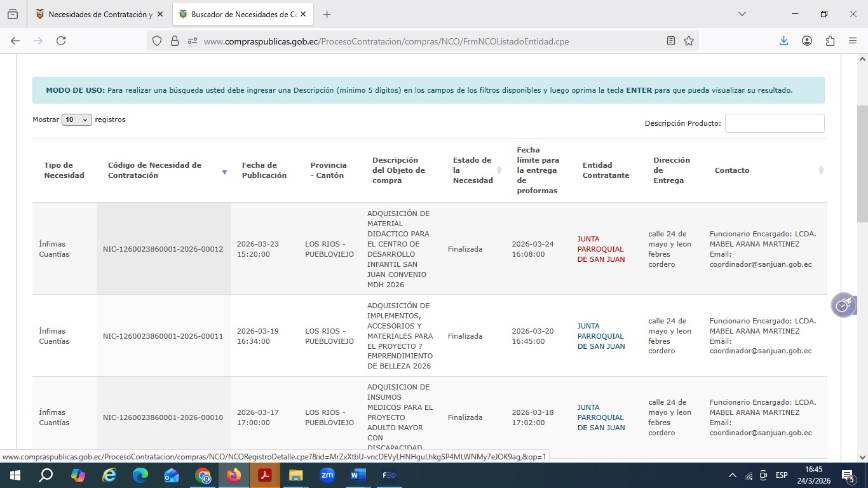Viewport: 868px width, 488px height.
Task: Open the Firefox extensions puzzle icon
Action: [x=830, y=41]
